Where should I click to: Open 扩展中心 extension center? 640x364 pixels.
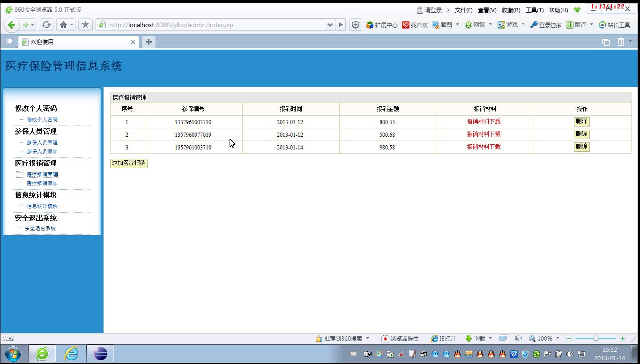point(382,25)
